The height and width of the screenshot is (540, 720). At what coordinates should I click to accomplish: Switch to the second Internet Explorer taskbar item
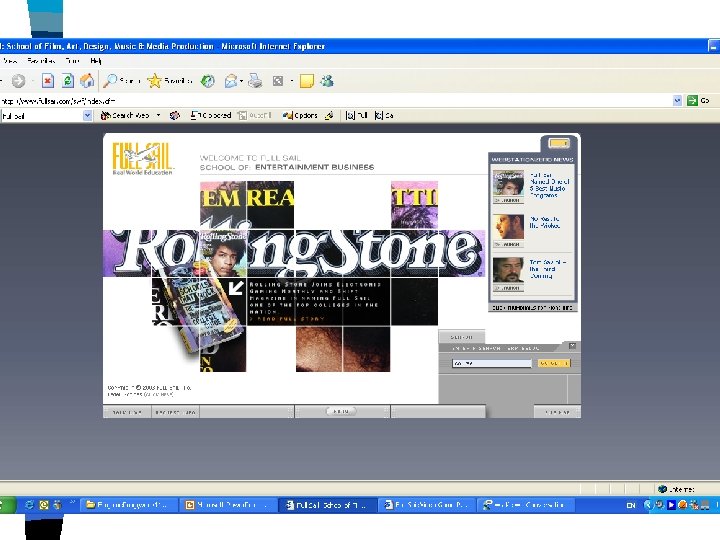click(x=427, y=505)
